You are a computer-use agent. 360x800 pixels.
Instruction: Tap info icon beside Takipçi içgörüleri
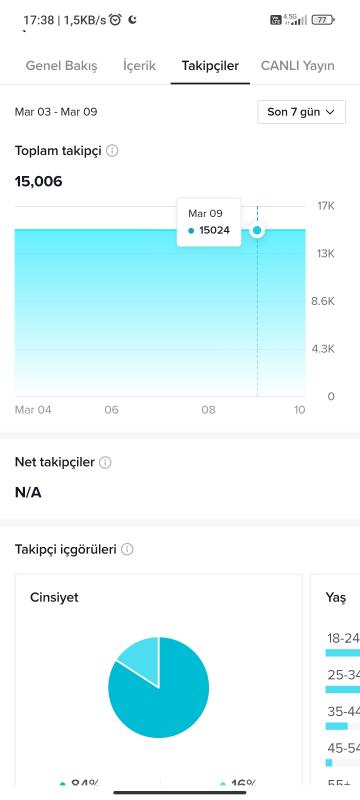coord(127,549)
